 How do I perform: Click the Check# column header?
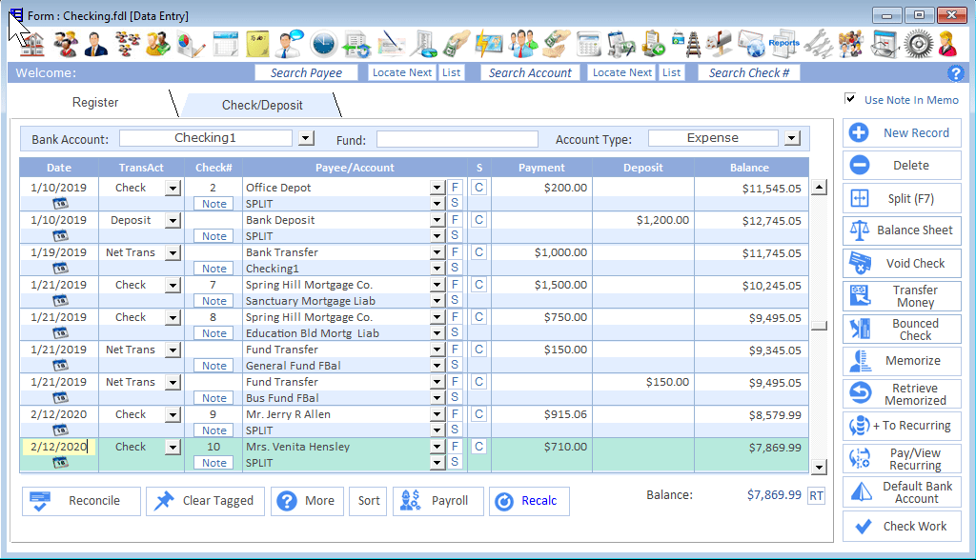click(x=213, y=168)
